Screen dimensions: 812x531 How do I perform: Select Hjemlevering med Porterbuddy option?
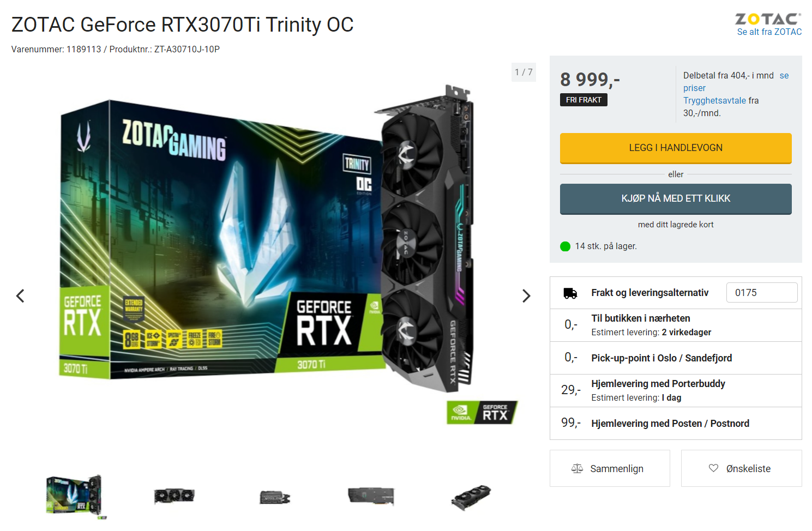click(x=676, y=390)
